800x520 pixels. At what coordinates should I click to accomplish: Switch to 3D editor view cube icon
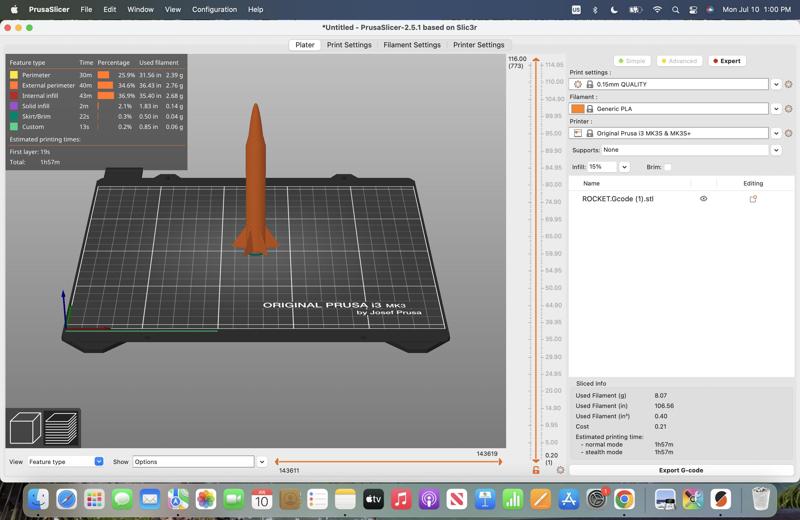pyautogui.click(x=25, y=428)
